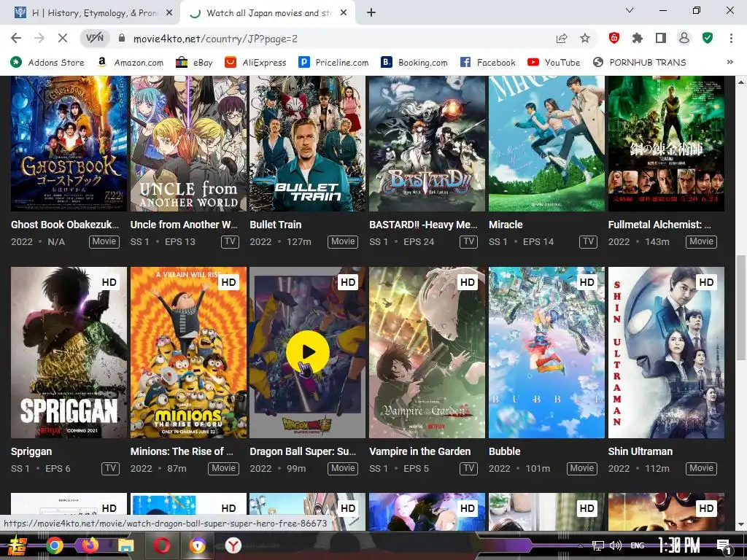The height and width of the screenshot is (560, 747).
Task: Open the user profile icon
Action: (684, 38)
